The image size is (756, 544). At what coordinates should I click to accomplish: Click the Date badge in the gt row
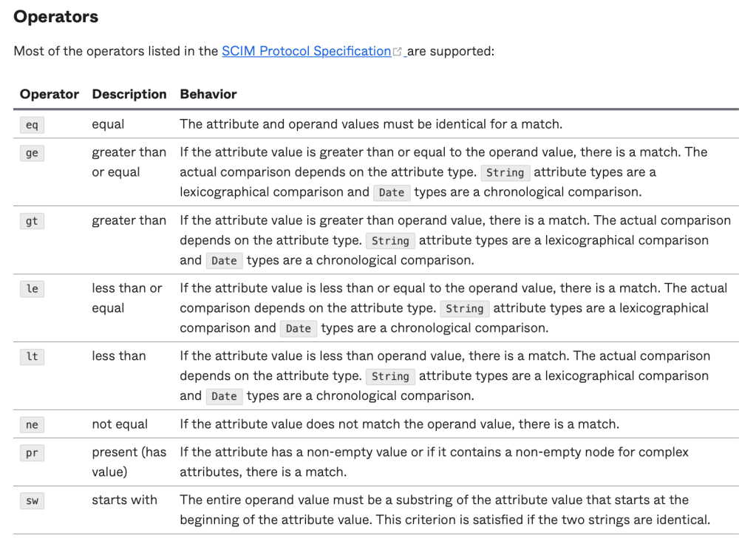224,261
